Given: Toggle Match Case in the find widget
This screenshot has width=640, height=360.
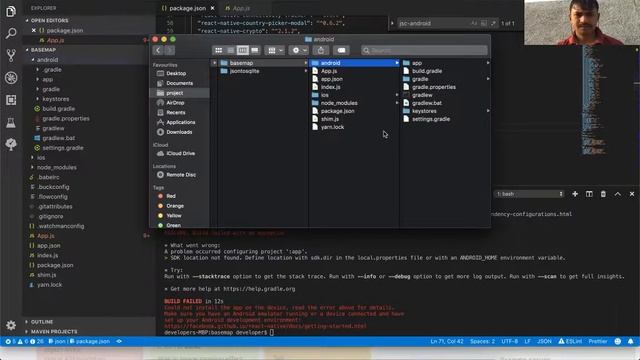Looking at the screenshot, I should 474,23.
